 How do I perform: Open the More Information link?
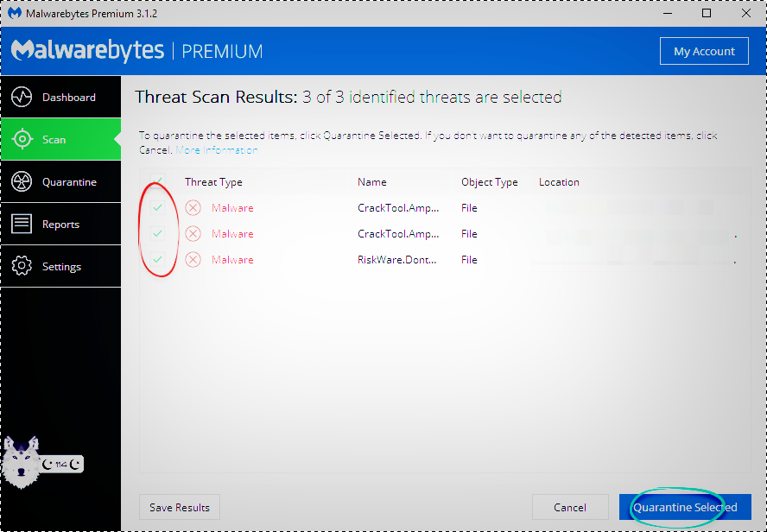pos(217,150)
